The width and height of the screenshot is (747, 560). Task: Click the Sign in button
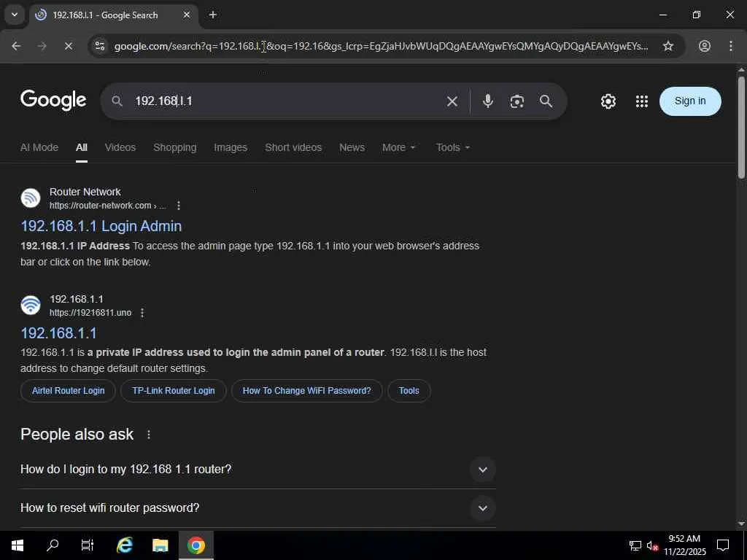click(x=690, y=101)
